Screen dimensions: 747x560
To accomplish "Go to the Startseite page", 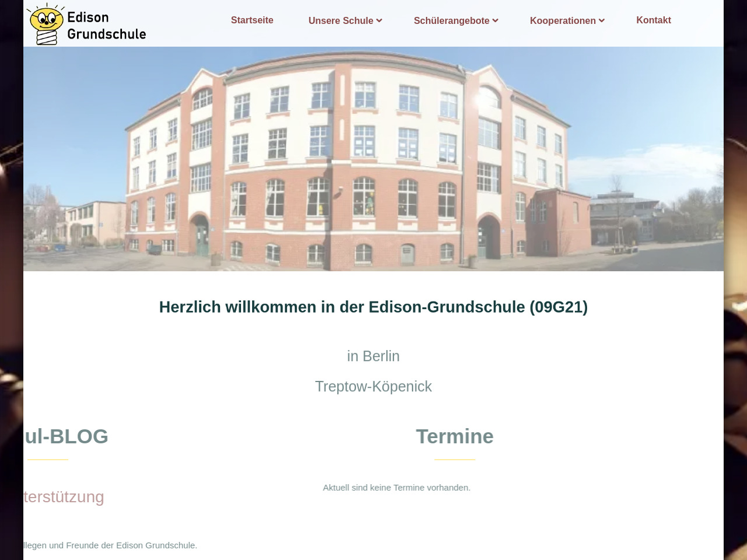I will click(x=252, y=20).
